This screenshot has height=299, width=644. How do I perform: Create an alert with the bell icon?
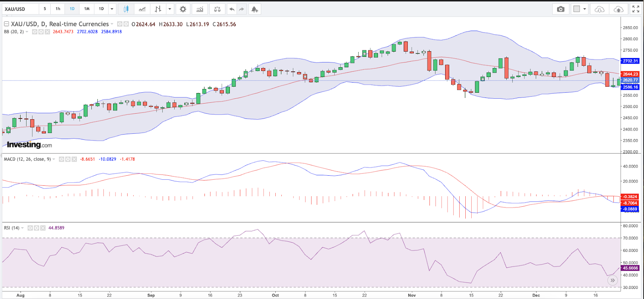254,9
